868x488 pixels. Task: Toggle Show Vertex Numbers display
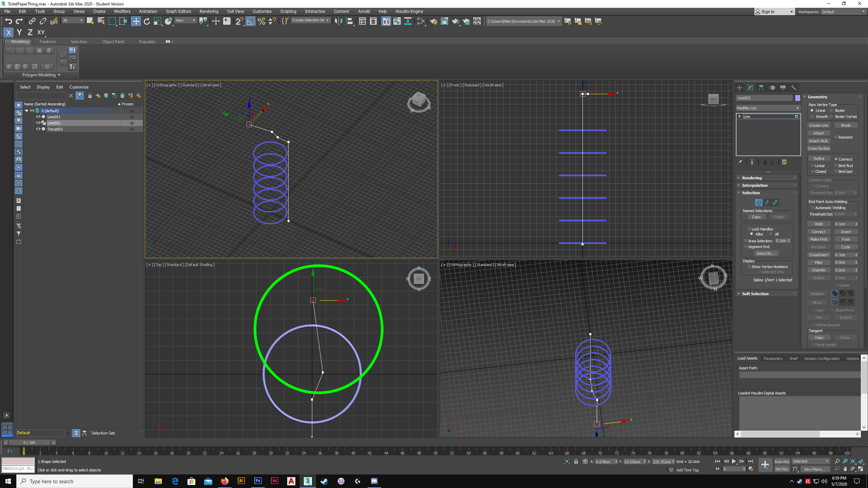click(749, 267)
